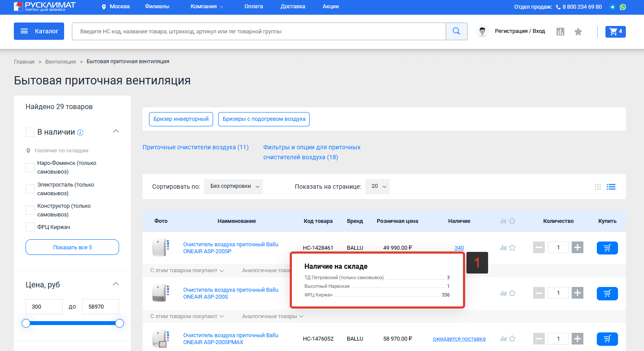The image size is (644, 351).
Task: Click the user avatar icon
Action: [x=482, y=31]
